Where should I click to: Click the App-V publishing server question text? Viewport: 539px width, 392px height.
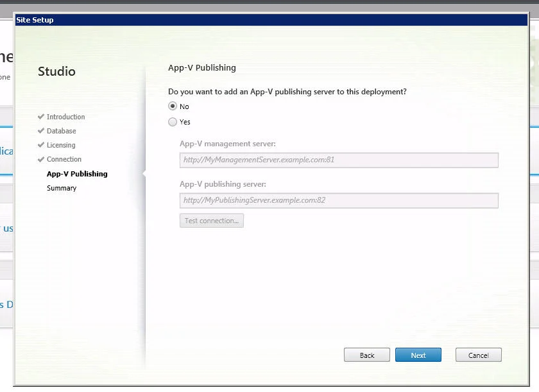[287, 92]
